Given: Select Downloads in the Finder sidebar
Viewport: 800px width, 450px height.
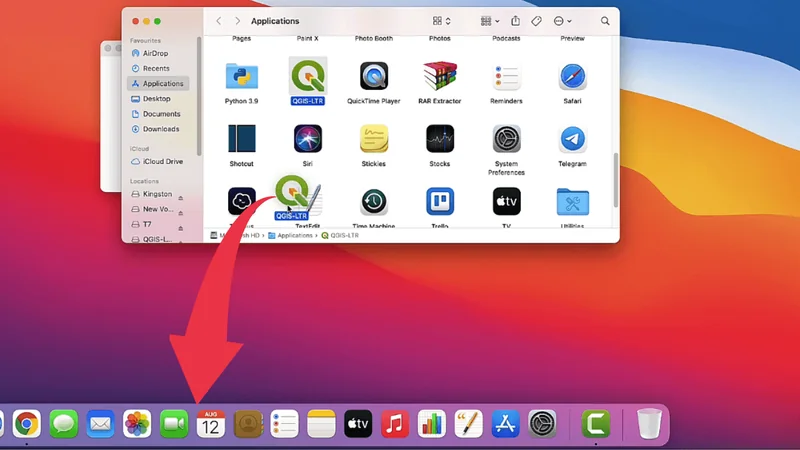Looking at the screenshot, I should [x=160, y=129].
